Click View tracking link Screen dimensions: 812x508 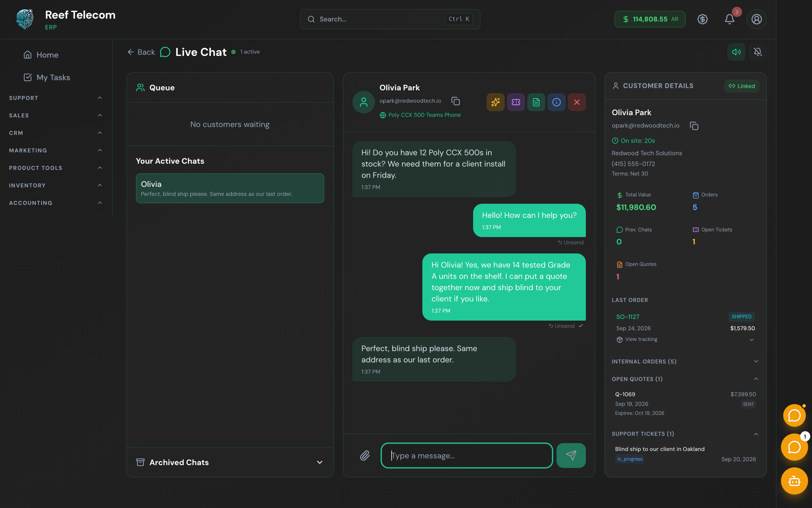641,339
